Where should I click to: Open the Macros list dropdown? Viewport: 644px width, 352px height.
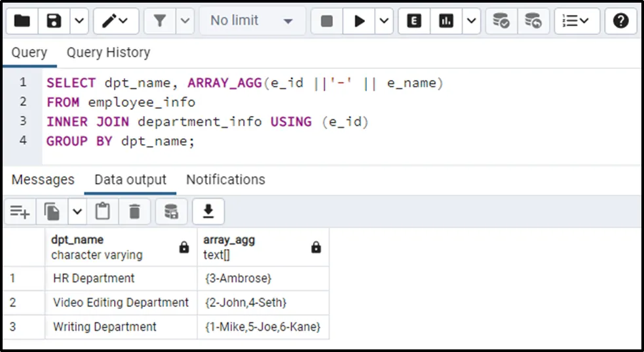click(x=576, y=21)
